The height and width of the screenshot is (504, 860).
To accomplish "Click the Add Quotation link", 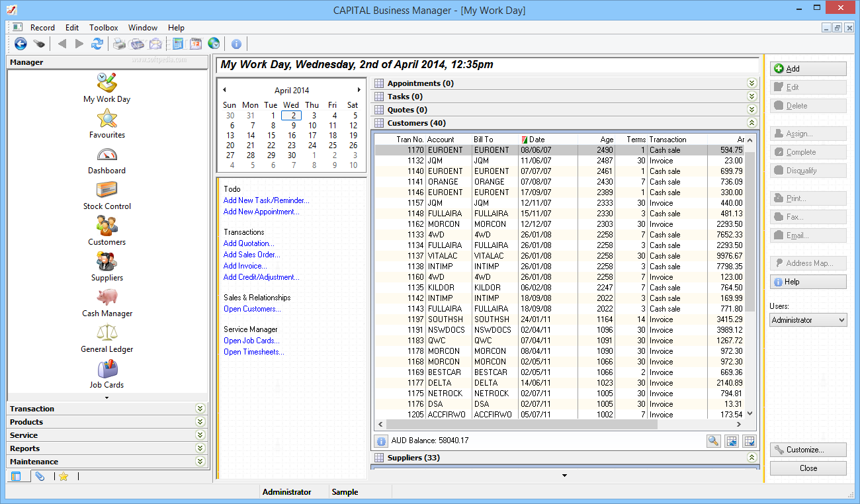I will pos(249,243).
